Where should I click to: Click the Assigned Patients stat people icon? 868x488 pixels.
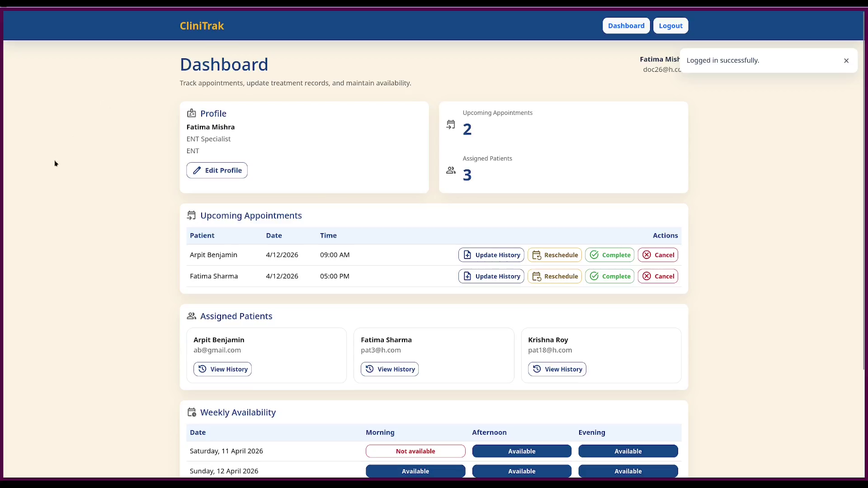click(x=451, y=170)
